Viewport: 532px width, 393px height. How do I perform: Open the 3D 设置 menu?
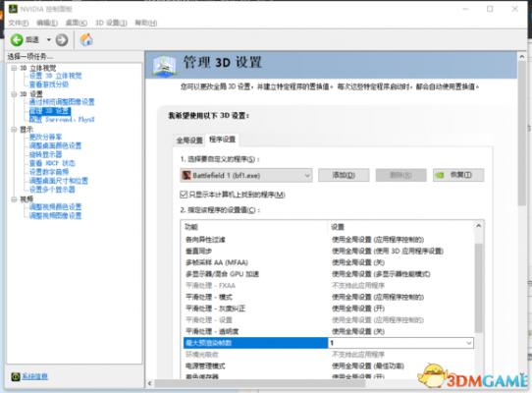coord(111,23)
